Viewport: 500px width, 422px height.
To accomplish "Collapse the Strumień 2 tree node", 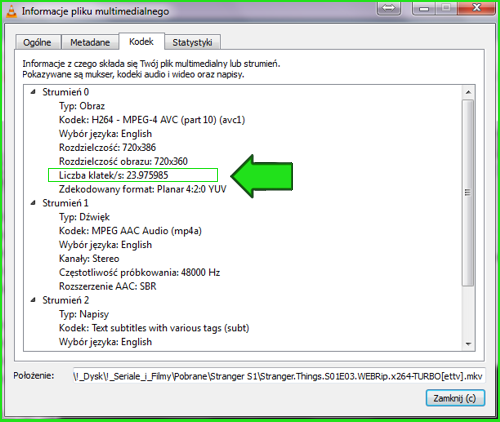I will 33,300.
